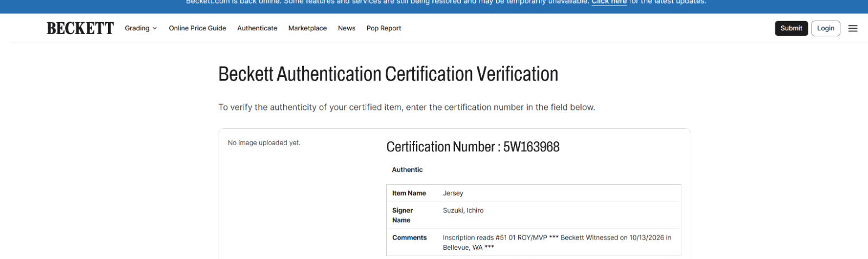Click the Login button

point(826,28)
